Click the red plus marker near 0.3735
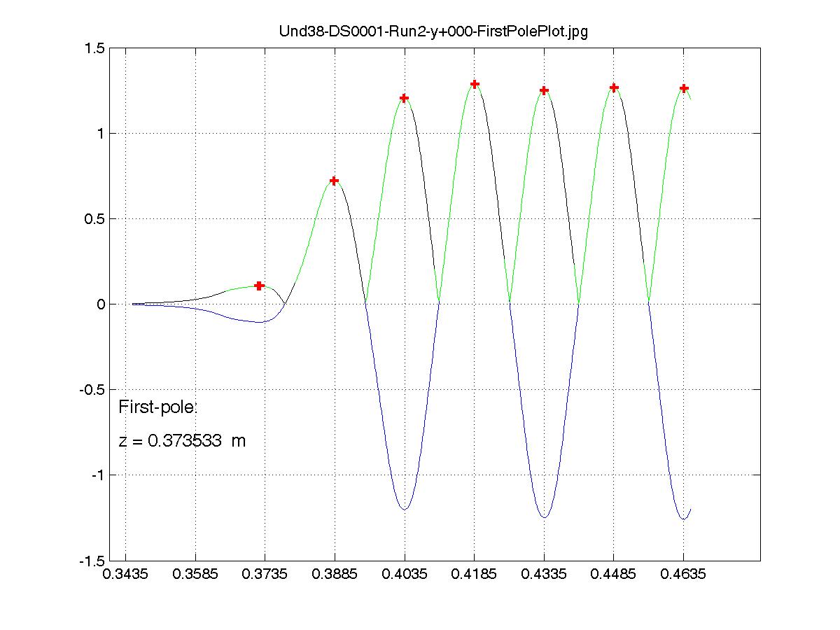The height and width of the screenshot is (630, 840). (x=259, y=286)
